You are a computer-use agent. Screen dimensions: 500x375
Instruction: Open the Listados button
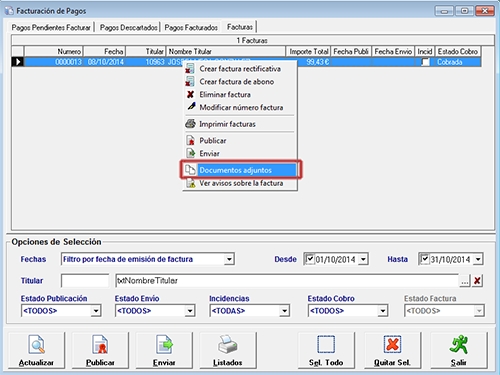228,350
